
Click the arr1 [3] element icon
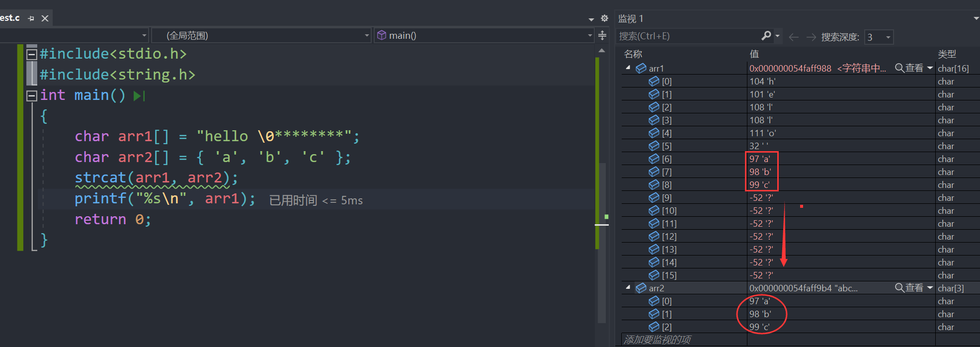654,120
